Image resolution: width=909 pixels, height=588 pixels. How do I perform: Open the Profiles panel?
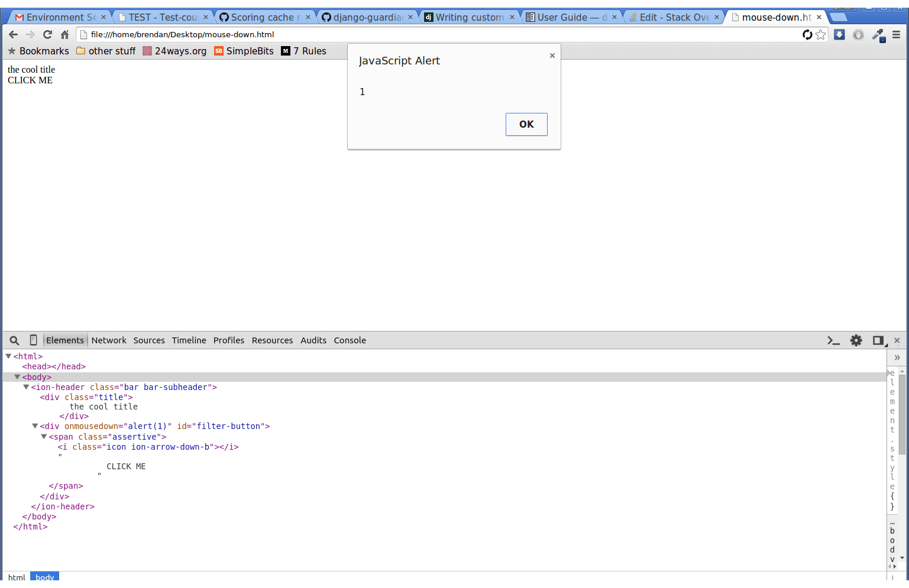[229, 340]
